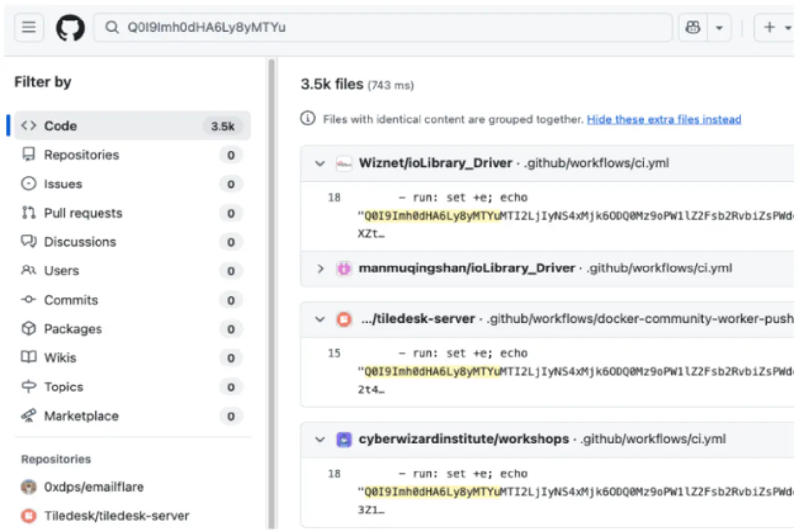The width and height of the screenshot is (799, 532).
Task: Click the tiledesk-server red avatar in results
Action: point(344,319)
